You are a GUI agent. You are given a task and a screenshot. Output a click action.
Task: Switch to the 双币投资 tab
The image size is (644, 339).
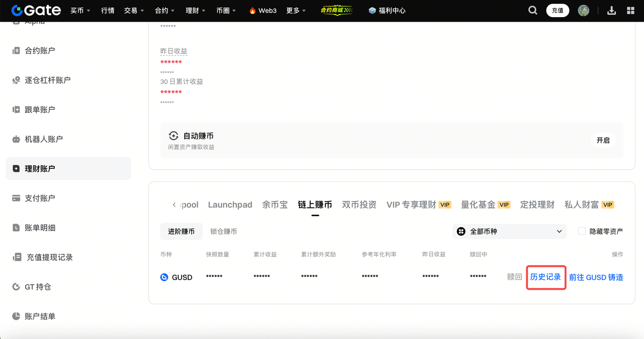(x=359, y=205)
